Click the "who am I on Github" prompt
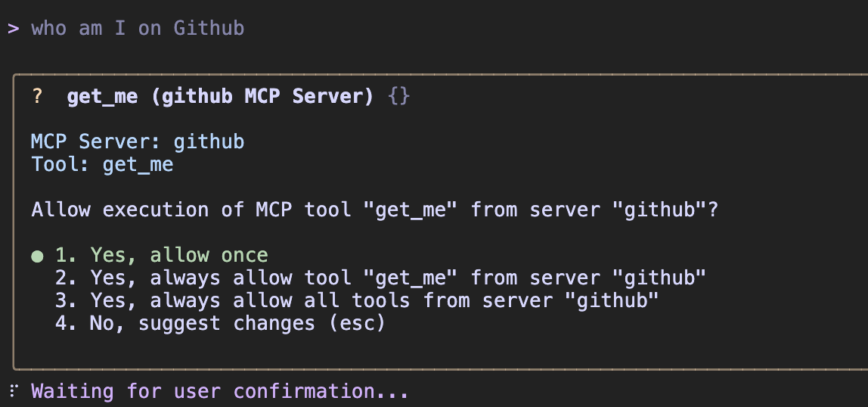Screen dimensions: 868x407 138,29
